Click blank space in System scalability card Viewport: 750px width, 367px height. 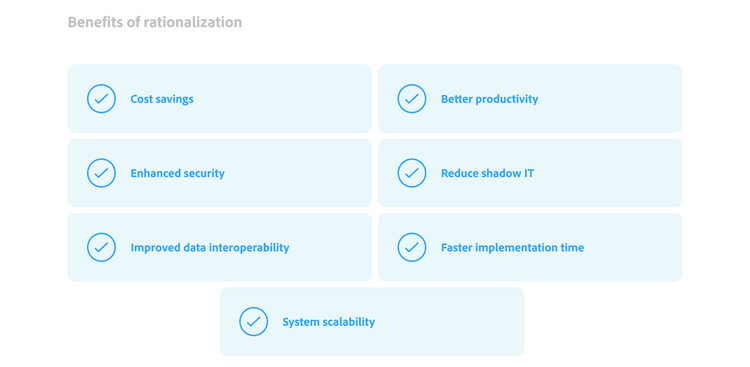450,322
